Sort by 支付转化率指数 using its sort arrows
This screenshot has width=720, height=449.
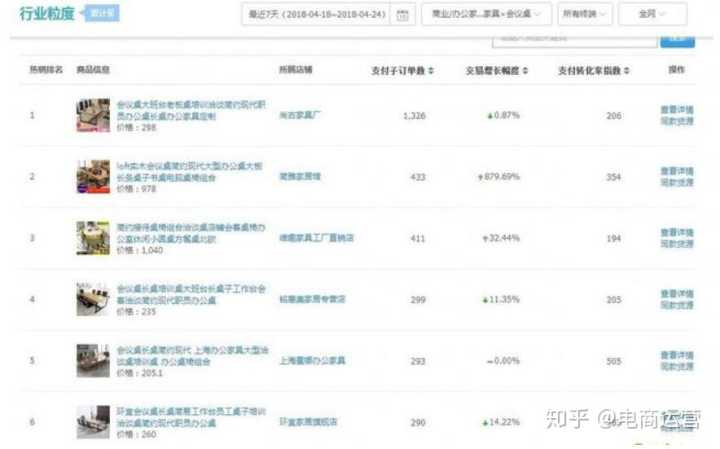pyautogui.click(x=626, y=71)
